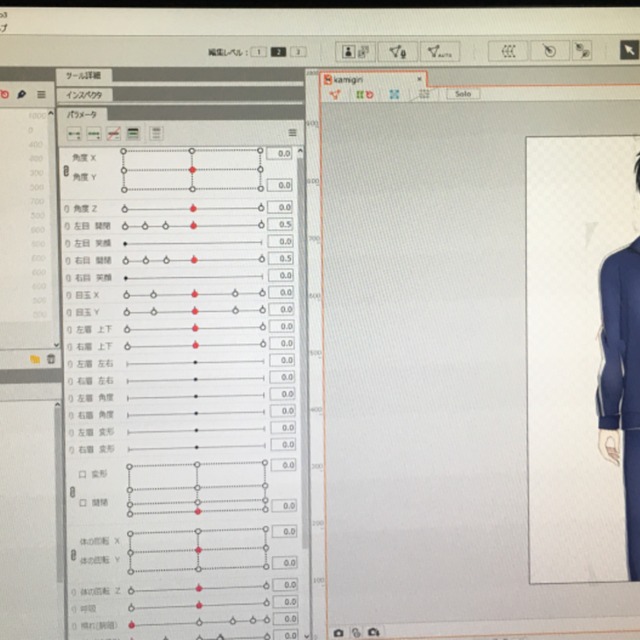This screenshot has height=640, width=640.
Task: Check the 開閉 checkbox in the parameter list
Action: [83, 504]
